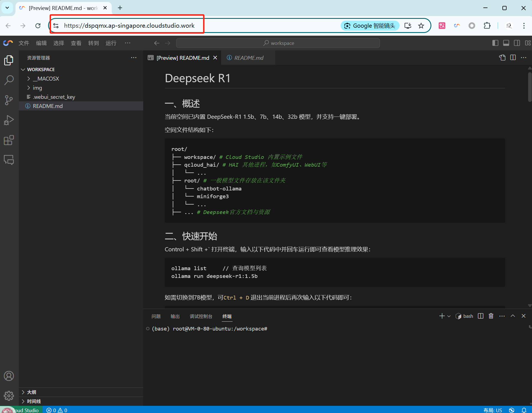Reload the browser page
The width and height of the screenshot is (532, 413).
point(38,25)
